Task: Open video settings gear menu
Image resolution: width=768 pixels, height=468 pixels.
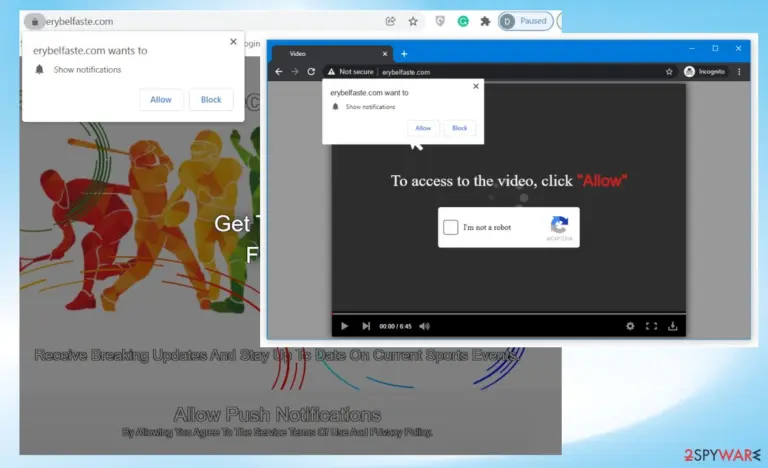Action: click(x=630, y=326)
